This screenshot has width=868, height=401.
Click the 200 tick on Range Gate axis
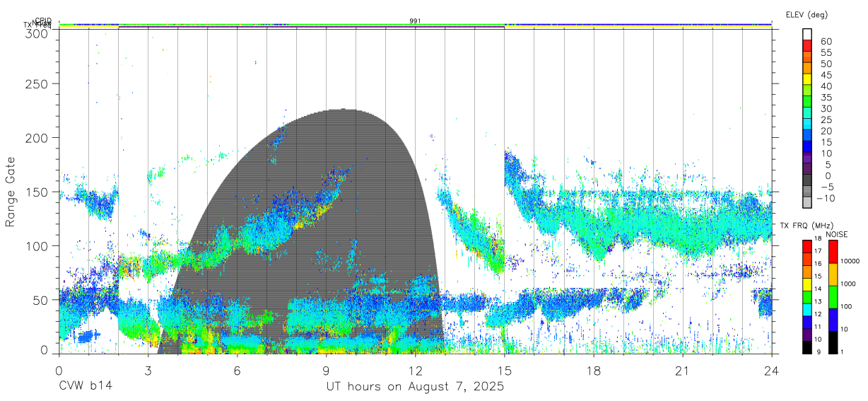37,138
